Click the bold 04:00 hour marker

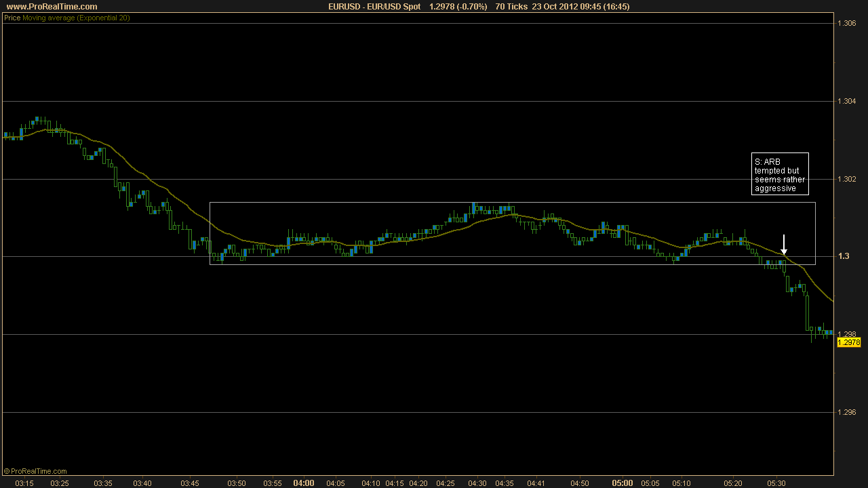304,483
